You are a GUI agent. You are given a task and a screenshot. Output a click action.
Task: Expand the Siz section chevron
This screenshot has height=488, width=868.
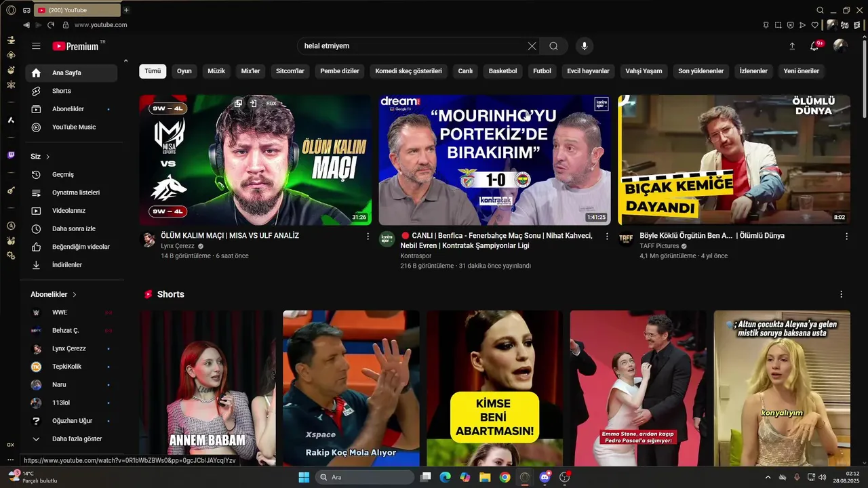coord(47,157)
